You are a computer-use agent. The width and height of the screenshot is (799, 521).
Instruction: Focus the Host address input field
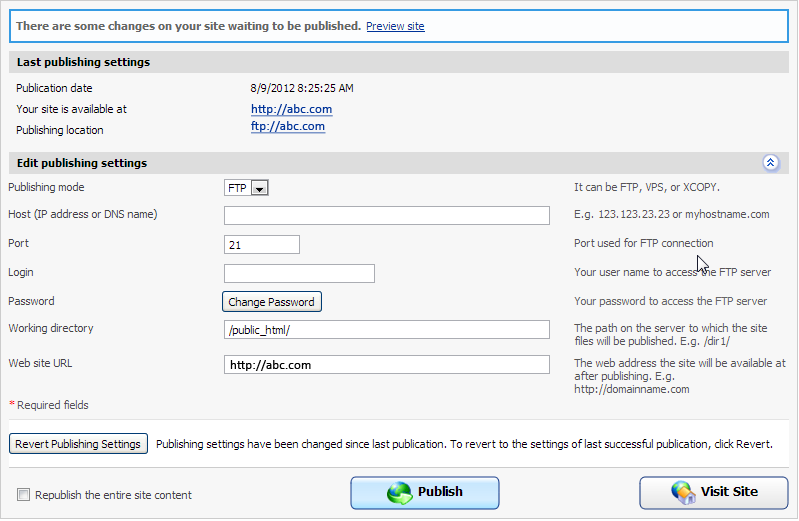(386, 216)
